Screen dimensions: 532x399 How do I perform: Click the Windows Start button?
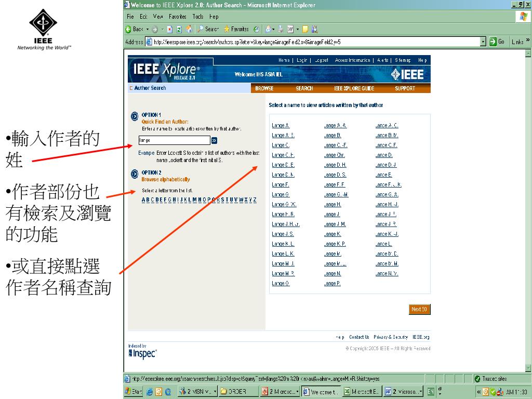[134, 392]
